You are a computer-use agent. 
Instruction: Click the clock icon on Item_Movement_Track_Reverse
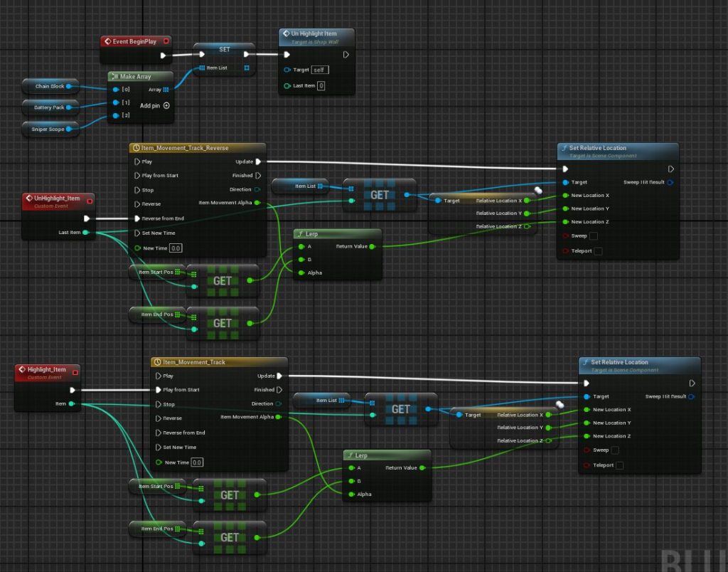(x=135, y=148)
